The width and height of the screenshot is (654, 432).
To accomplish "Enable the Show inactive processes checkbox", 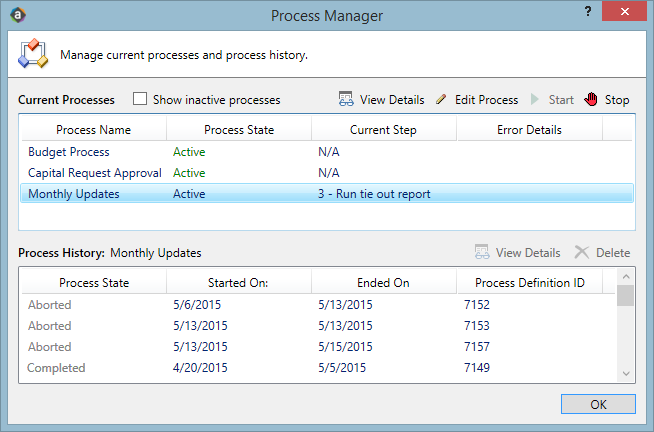I will click(140, 99).
